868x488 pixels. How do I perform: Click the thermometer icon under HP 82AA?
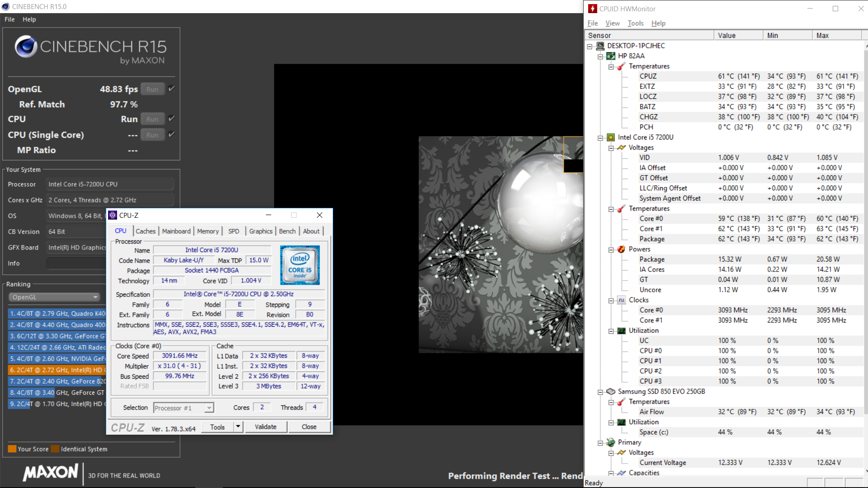click(622, 66)
